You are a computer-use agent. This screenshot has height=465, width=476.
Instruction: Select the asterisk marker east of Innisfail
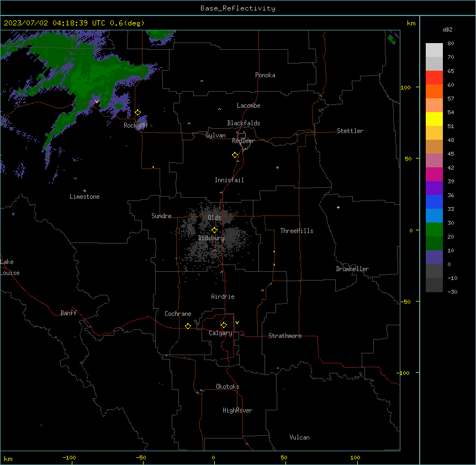pos(277,167)
